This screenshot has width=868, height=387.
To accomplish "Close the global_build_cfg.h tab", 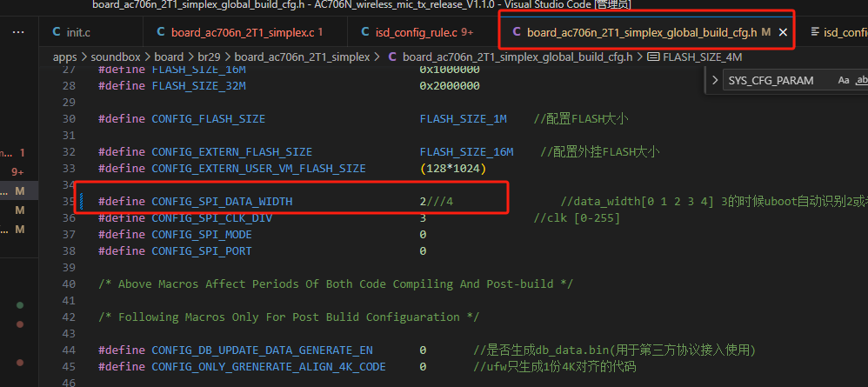I will 783,32.
